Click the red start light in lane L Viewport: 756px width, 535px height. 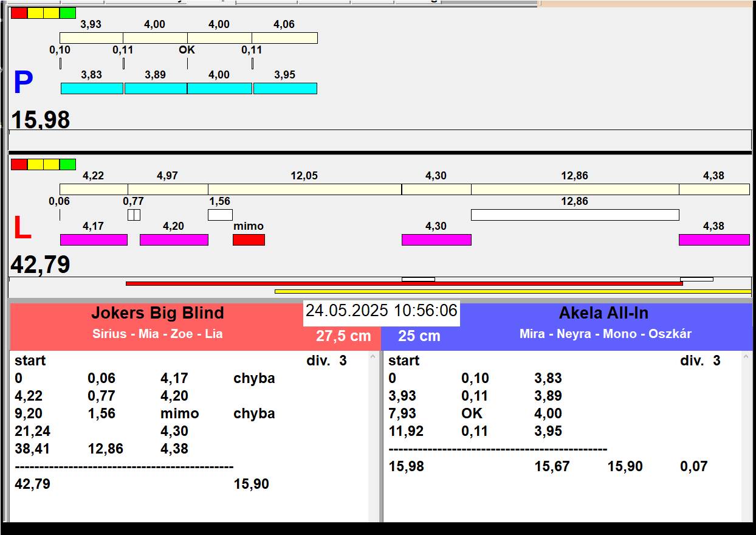click(x=19, y=164)
